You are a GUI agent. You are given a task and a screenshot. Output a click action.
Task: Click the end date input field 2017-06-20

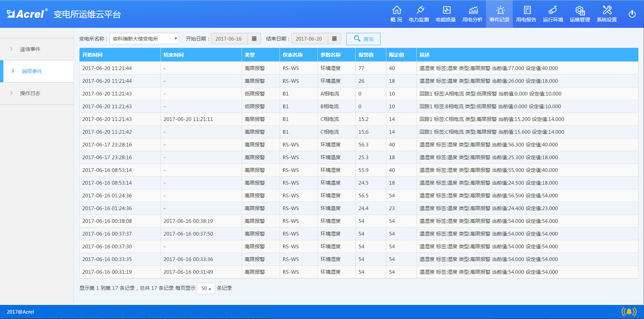[309, 39]
